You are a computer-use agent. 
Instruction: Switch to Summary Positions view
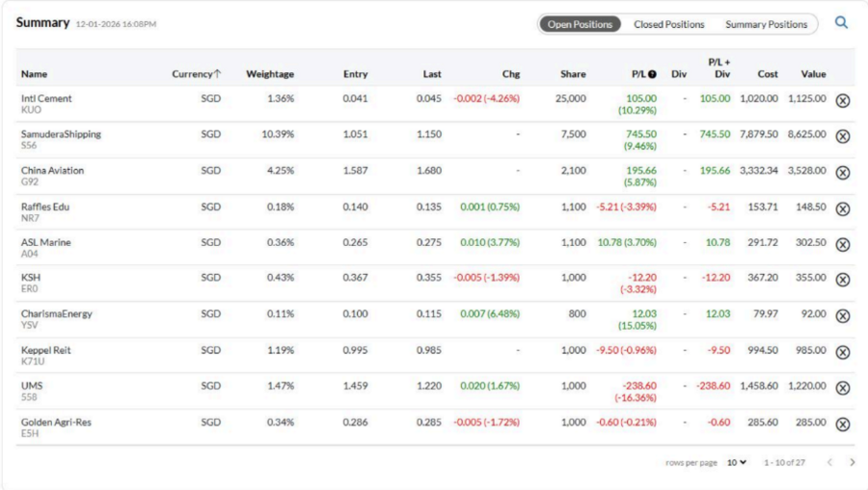point(766,24)
